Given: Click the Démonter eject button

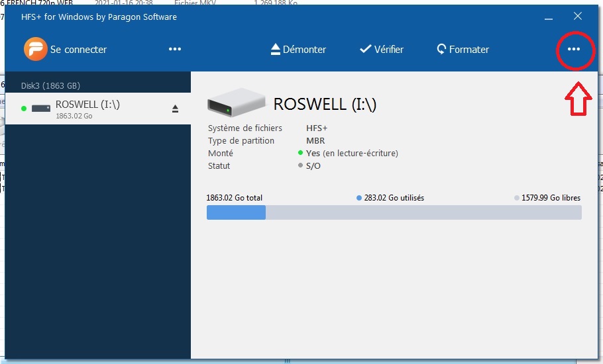Looking at the screenshot, I should (x=298, y=49).
